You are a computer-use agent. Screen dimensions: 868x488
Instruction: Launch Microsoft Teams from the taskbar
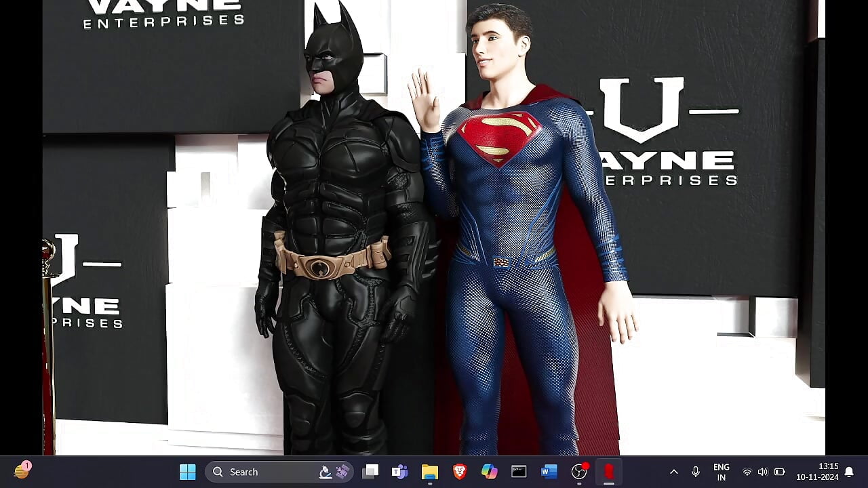point(399,472)
